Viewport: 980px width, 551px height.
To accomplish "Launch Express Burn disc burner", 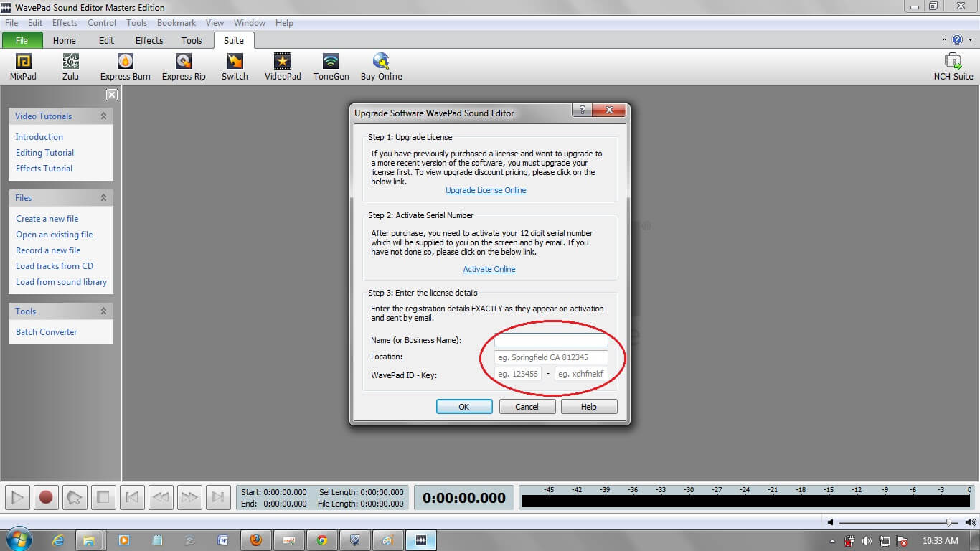I will [x=126, y=67].
